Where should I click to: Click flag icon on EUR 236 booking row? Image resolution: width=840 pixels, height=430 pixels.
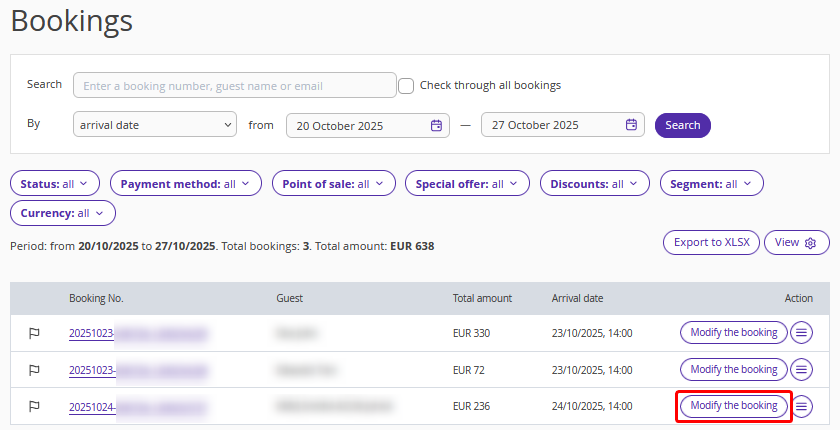pos(34,406)
